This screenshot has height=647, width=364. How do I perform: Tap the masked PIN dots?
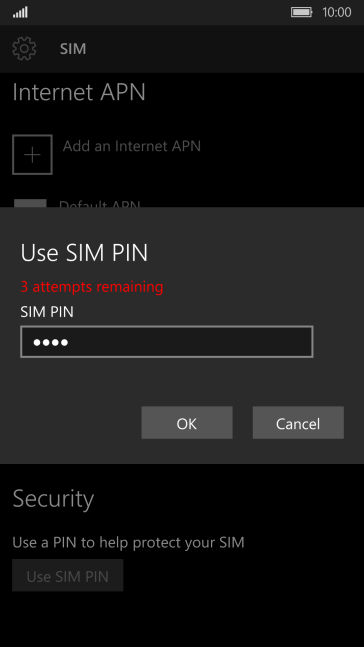coord(51,342)
